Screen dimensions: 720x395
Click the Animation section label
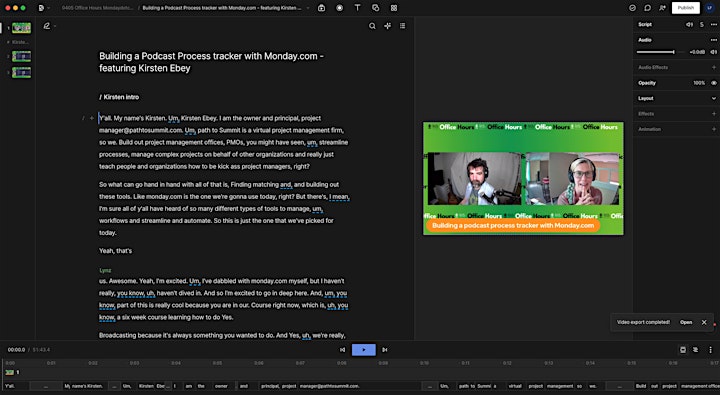tap(649, 129)
